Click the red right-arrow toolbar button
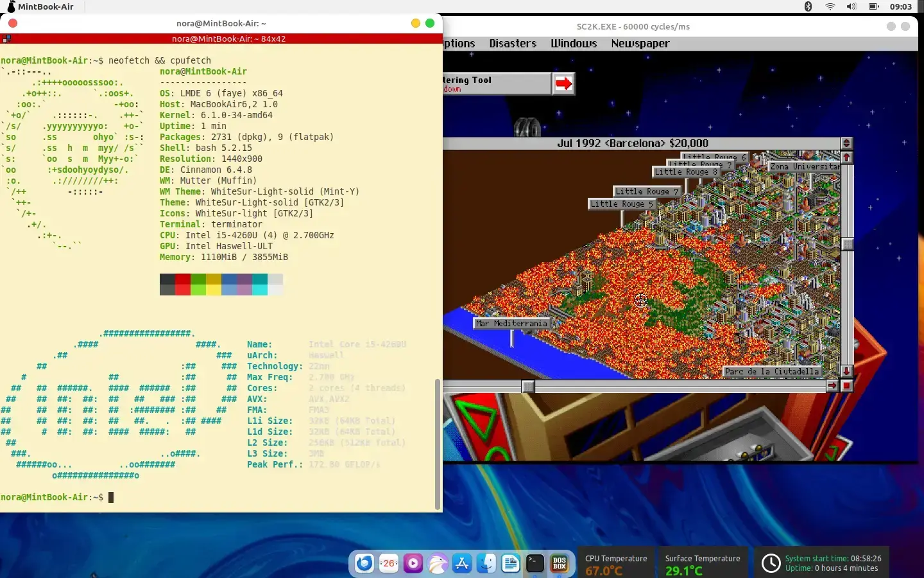 point(563,83)
